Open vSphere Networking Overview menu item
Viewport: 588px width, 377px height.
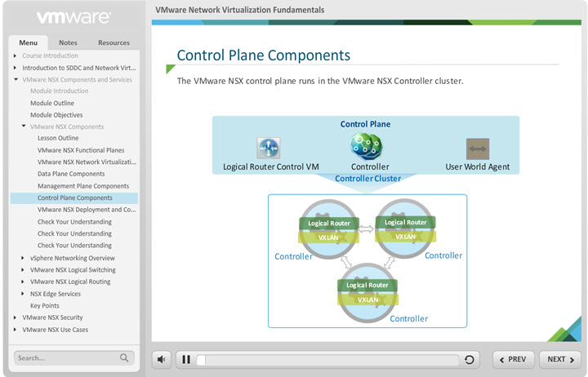coord(73,258)
